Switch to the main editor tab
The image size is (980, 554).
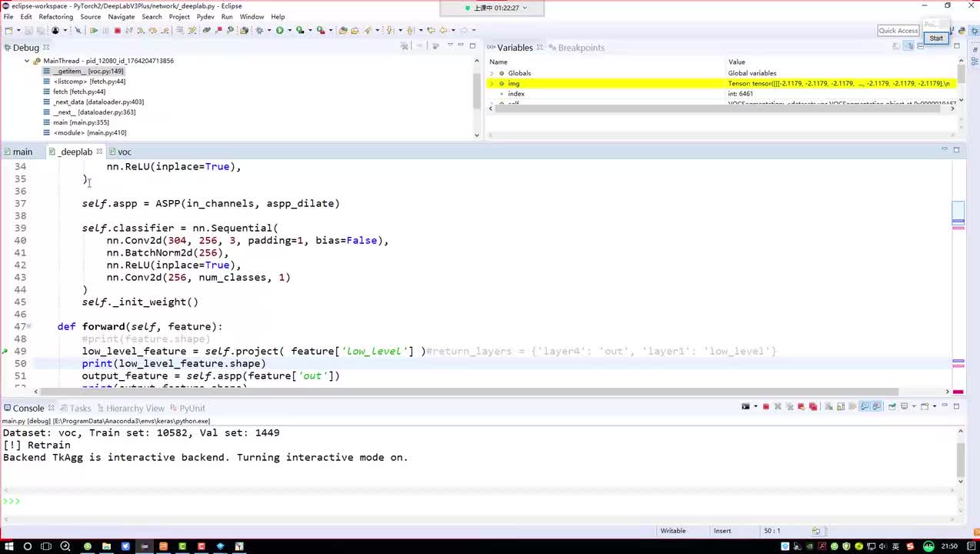point(18,152)
